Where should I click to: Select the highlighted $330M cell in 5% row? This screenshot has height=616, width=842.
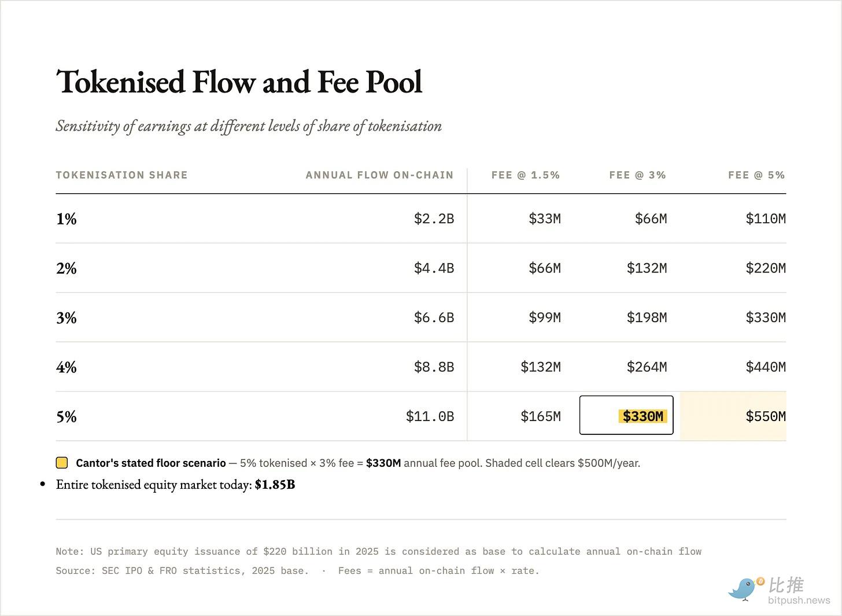click(x=626, y=415)
